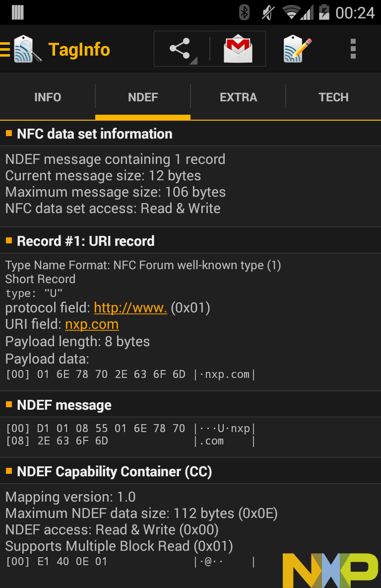This screenshot has width=381, height=588.
Task: Tap the NXP logo
Action: [330, 570]
